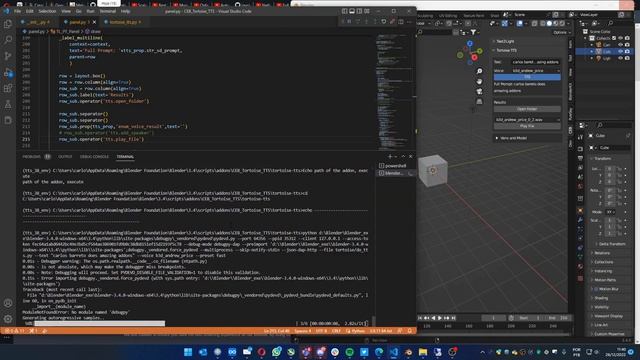Screen dimensions: 640x360
Task: Open VS Code Accounts icon
Action: tap(8, 303)
